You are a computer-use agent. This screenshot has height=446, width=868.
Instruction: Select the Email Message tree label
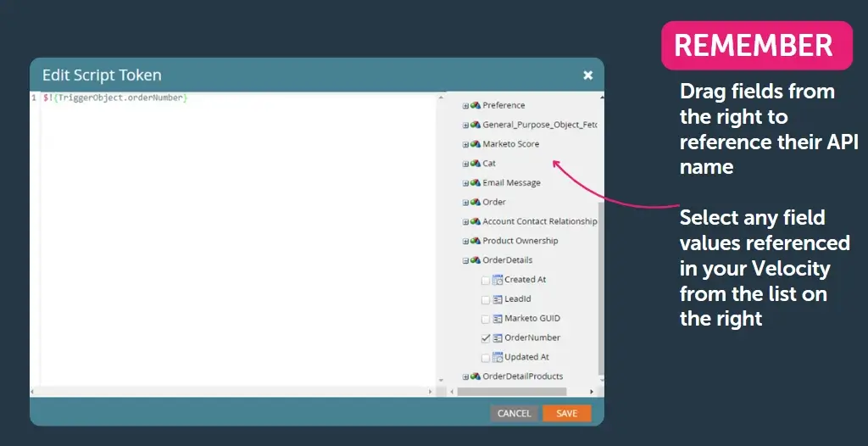(x=511, y=183)
